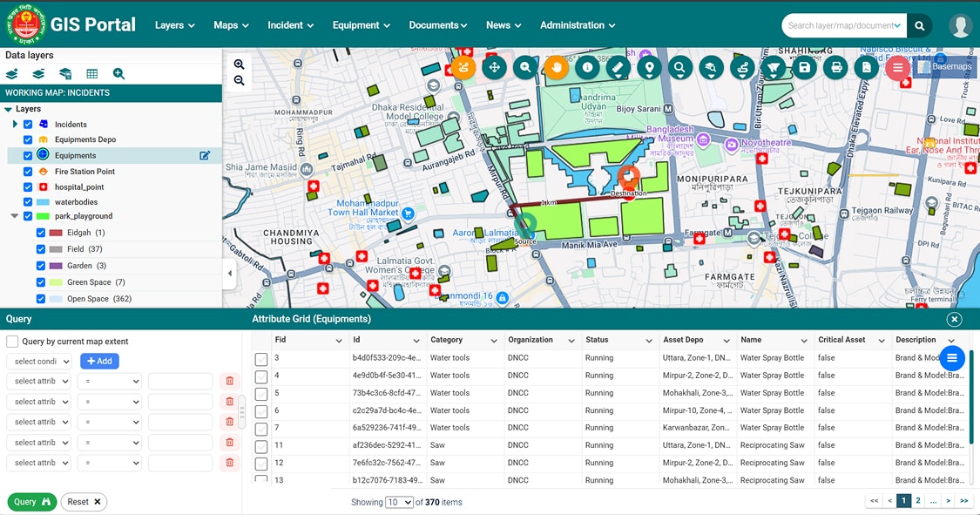Select the pan hand tool on map toolbar
The width and height of the screenshot is (980, 515).
pyautogui.click(x=556, y=67)
